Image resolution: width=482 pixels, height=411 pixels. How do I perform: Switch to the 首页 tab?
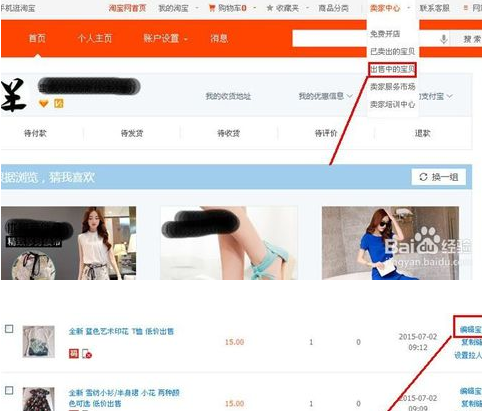(x=37, y=38)
